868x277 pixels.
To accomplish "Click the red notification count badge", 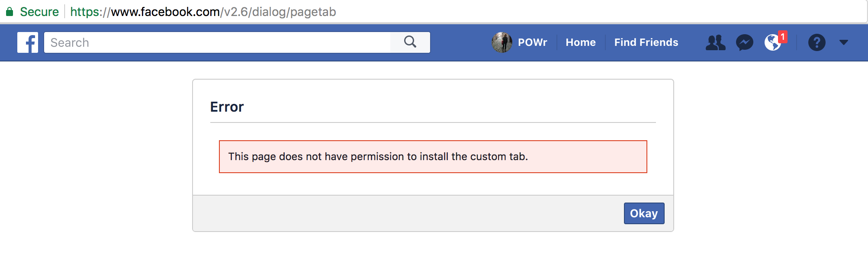I will (x=782, y=37).
